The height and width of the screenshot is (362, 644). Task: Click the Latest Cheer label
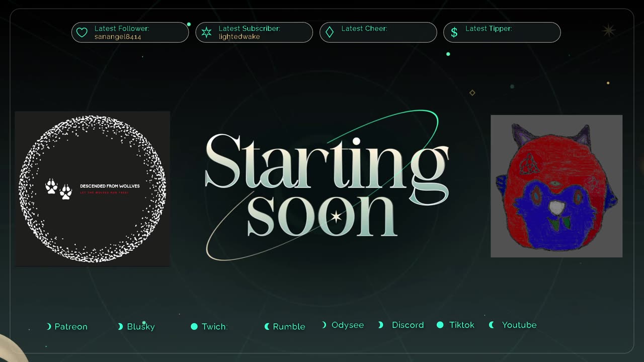pos(364,29)
